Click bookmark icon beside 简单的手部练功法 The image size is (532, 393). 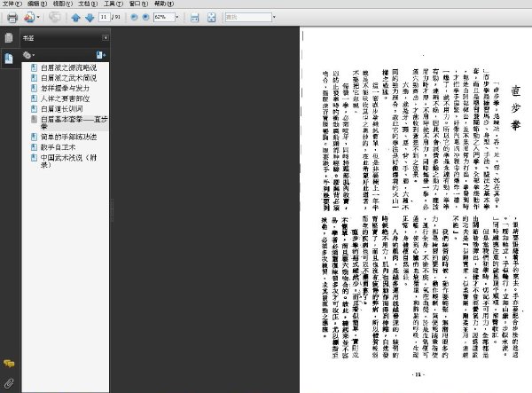click(x=34, y=137)
